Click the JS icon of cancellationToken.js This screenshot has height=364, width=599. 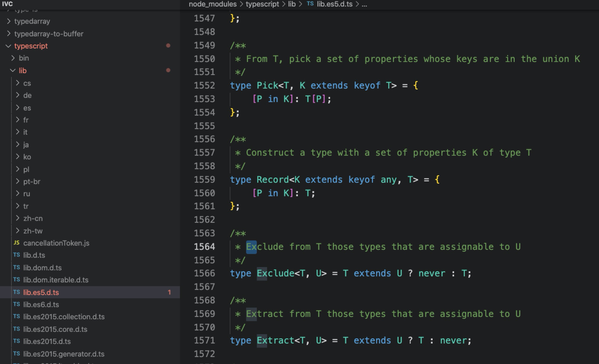click(17, 243)
